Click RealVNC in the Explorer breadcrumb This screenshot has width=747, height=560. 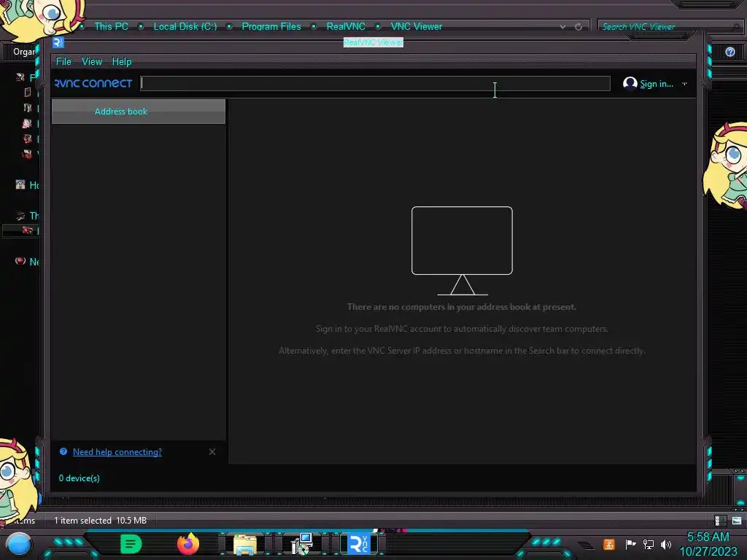346,27
